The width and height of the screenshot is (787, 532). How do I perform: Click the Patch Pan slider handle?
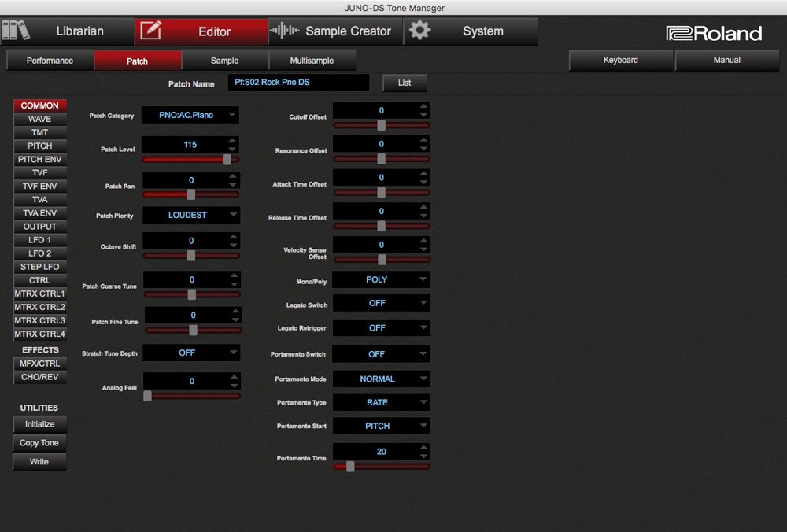[190, 194]
